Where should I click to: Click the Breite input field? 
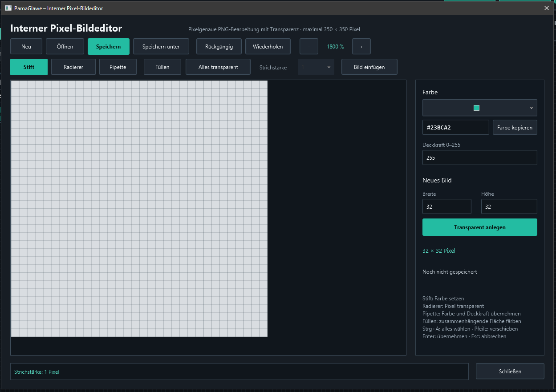(x=447, y=206)
